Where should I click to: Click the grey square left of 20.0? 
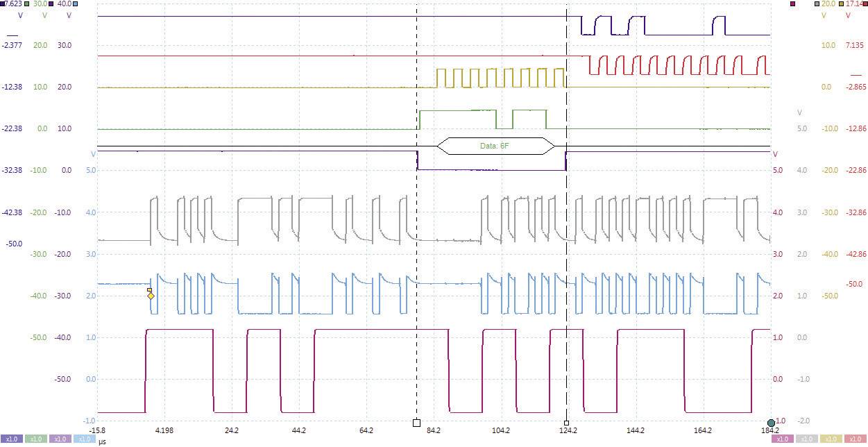pos(817,4)
